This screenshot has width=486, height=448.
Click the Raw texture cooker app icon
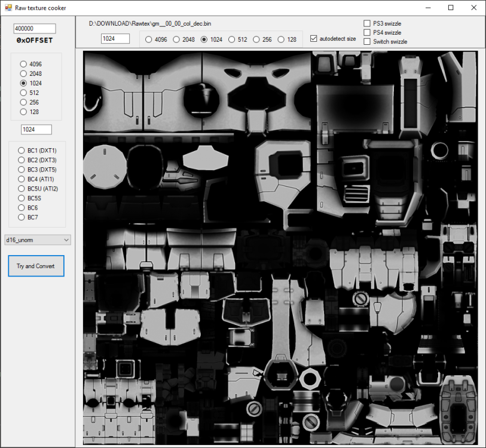(8, 8)
